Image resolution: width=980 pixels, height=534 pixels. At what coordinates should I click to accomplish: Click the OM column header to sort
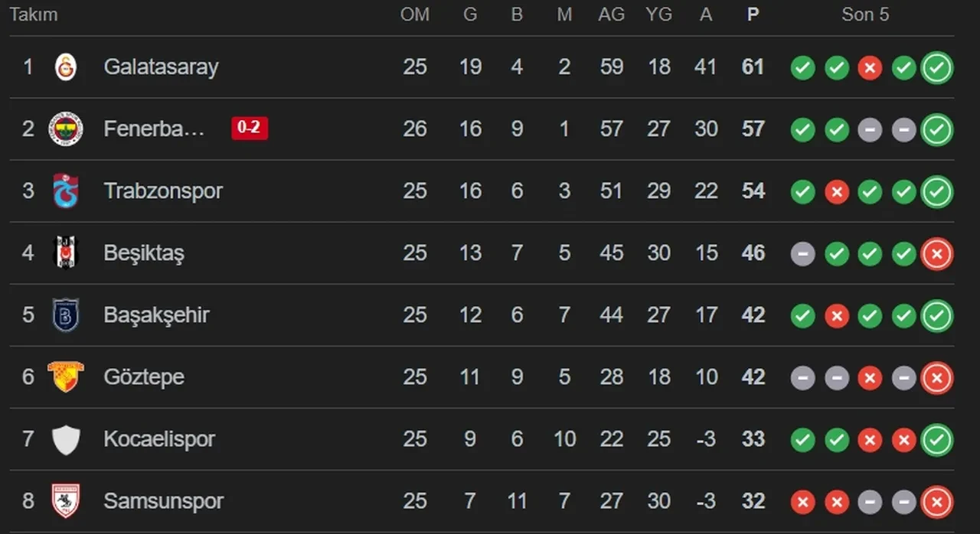(x=416, y=14)
